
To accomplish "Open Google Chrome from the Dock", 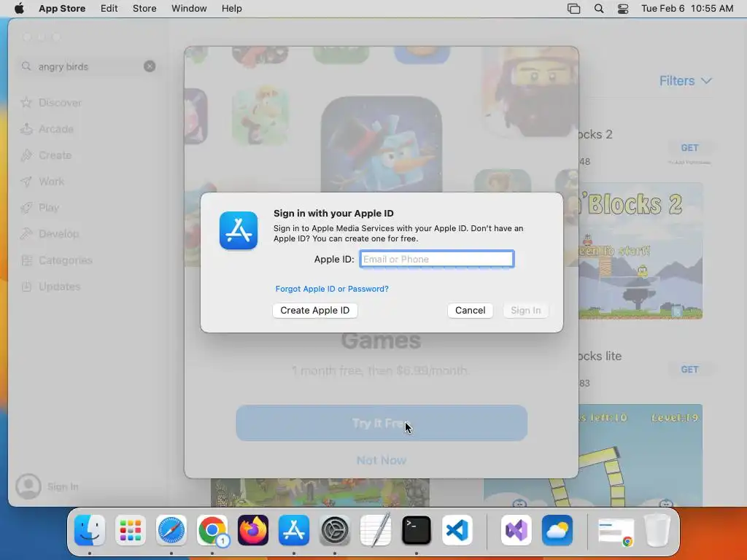I will pos(212,530).
